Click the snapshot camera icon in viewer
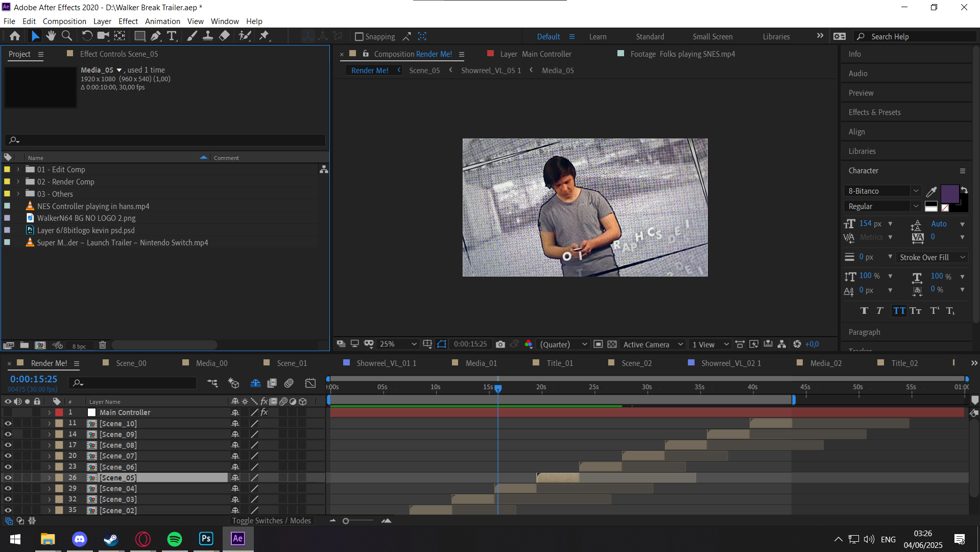Screen dimensions: 980x552 coord(500,344)
